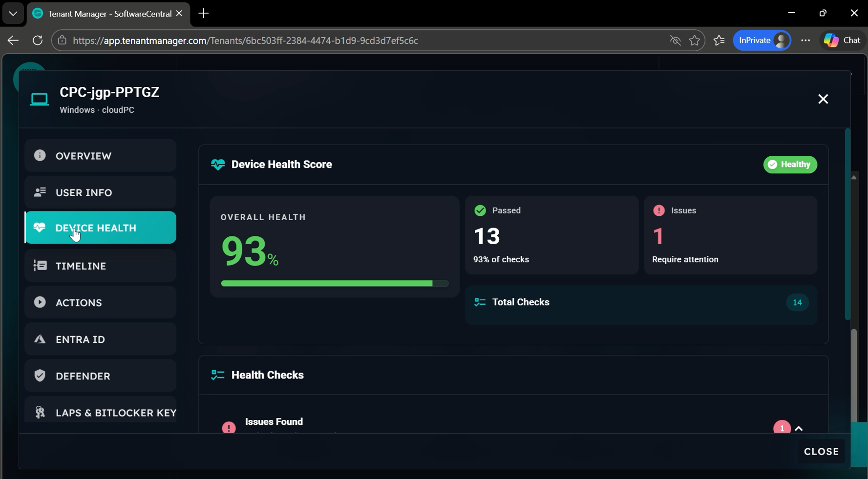Switch to the Tenant Manager browser tab
868x479 pixels.
[104, 14]
